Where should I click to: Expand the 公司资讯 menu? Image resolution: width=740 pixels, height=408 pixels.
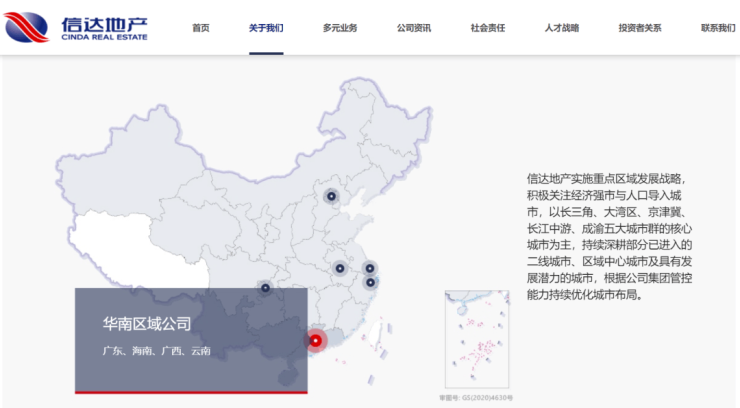tap(414, 28)
